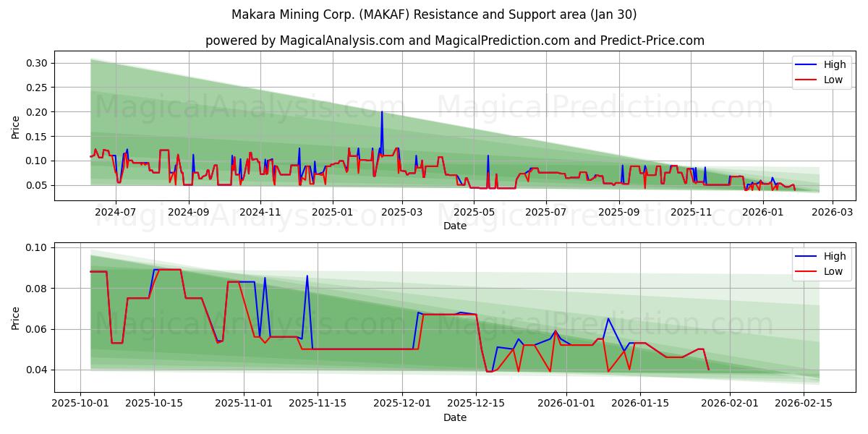The height and width of the screenshot is (434, 868).
Task: Click the '2026-01-01' x-axis label in bottom chart
Action: point(566,404)
